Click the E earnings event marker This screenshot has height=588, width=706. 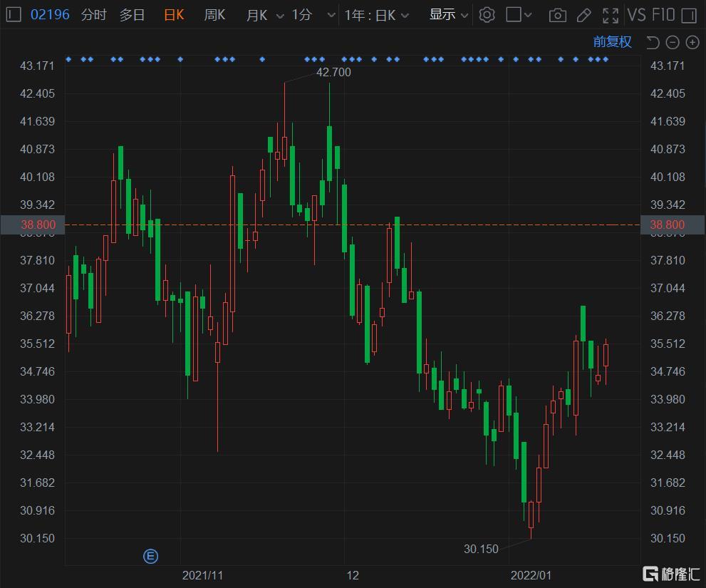click(150, 557)
